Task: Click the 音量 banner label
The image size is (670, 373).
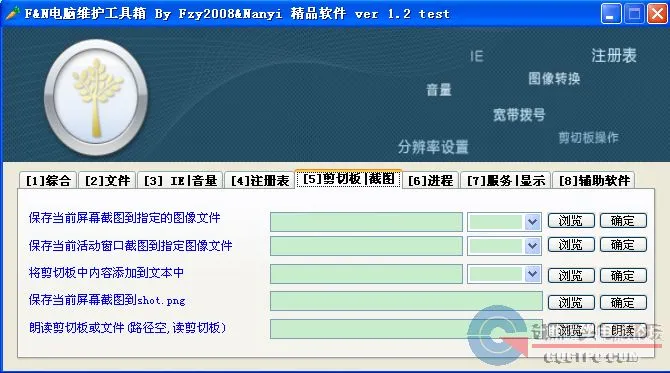Action: point(439,90)
